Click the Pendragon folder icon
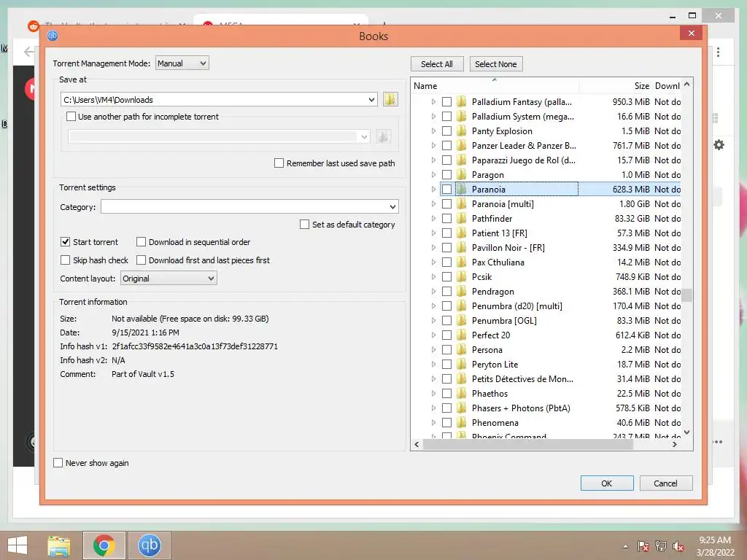Screen dimensions: 747x560 461,292
